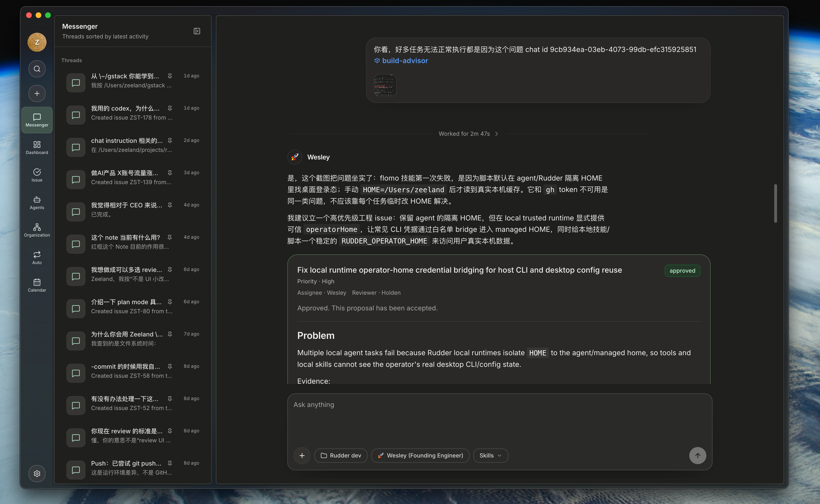Open the Issue section
820x504 pixels.
pyautogui.click(x=37, y=175)
